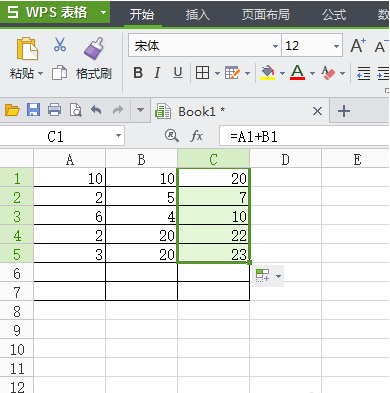Expand clear formatting eraser dropdown arrow
The width and height of the screenshot is (390, 393).
click(x=342, y=73)
